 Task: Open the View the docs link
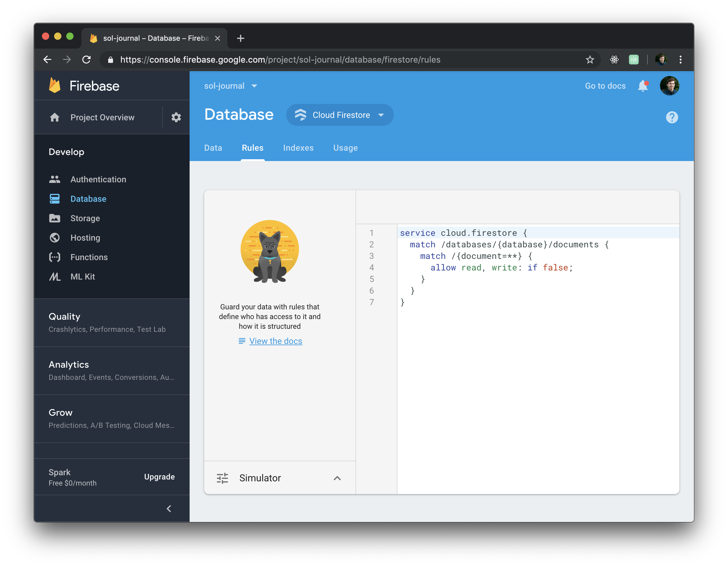275,341
